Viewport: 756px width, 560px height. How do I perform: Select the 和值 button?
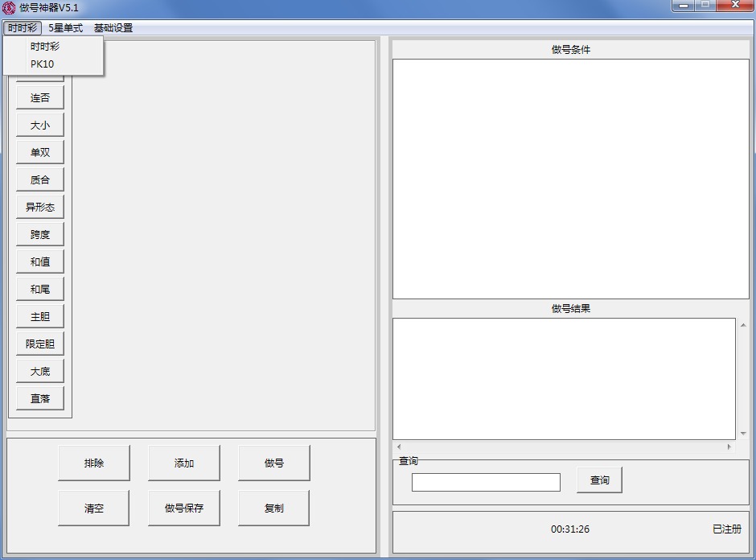point(40,262)
